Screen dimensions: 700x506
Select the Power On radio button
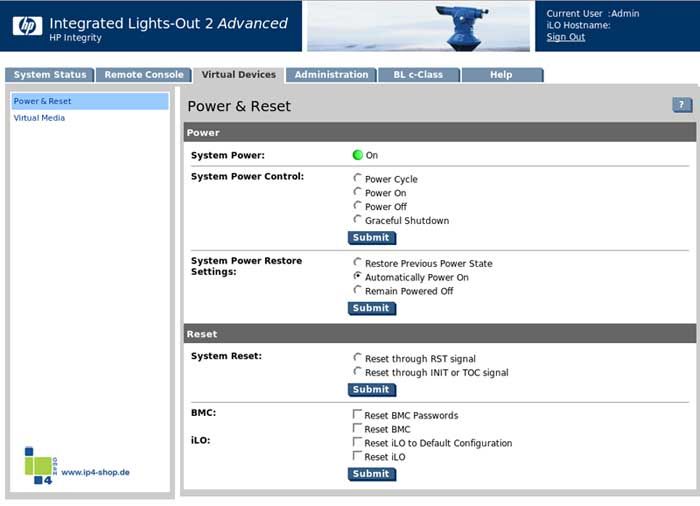click(357, 192)
